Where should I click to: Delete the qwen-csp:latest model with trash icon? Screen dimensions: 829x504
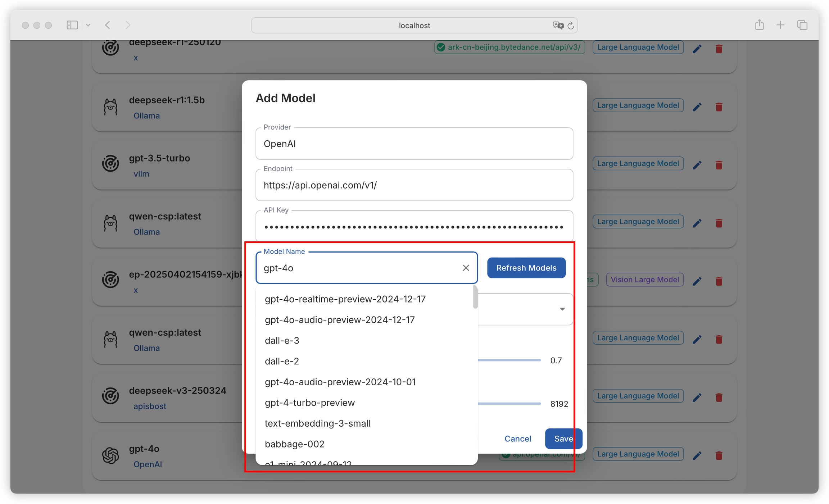[x=719, y=223]
